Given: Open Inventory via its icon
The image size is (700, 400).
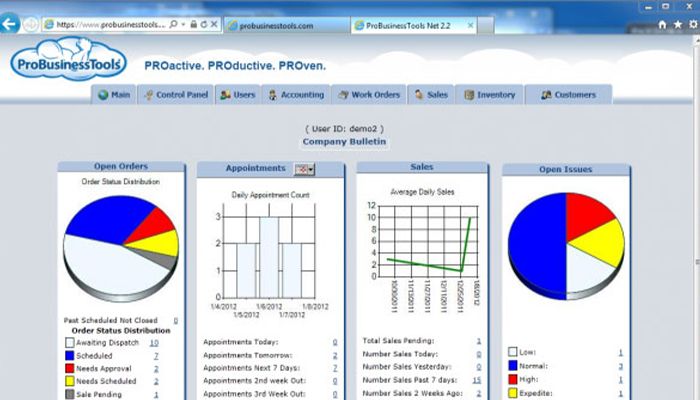Looking at the screenshot, I should click(468, 95).
